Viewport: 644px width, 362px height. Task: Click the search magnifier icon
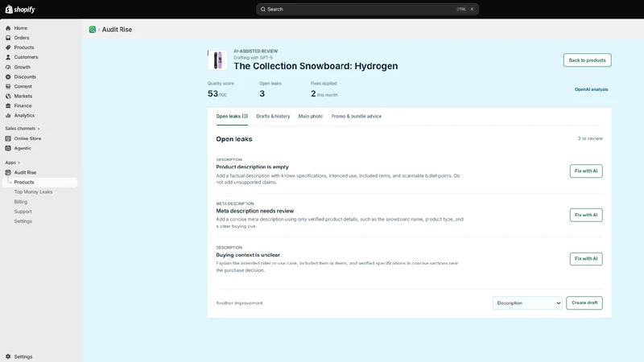pos(263,9)
